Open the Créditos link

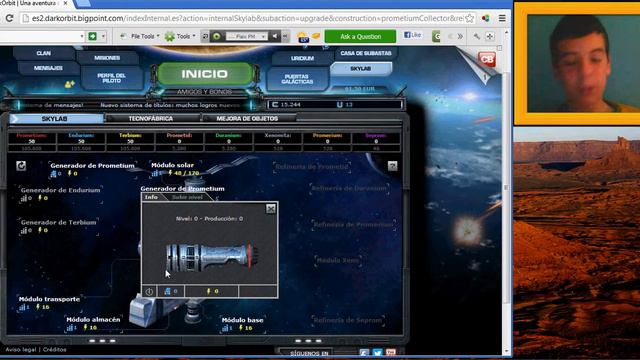pyautogui.click(x=54, y=350)
